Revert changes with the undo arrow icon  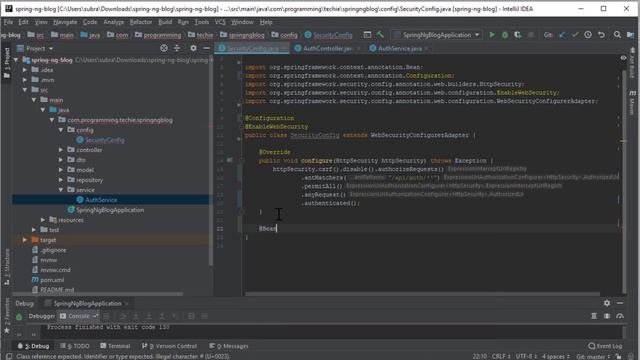[x=601, y=35]
